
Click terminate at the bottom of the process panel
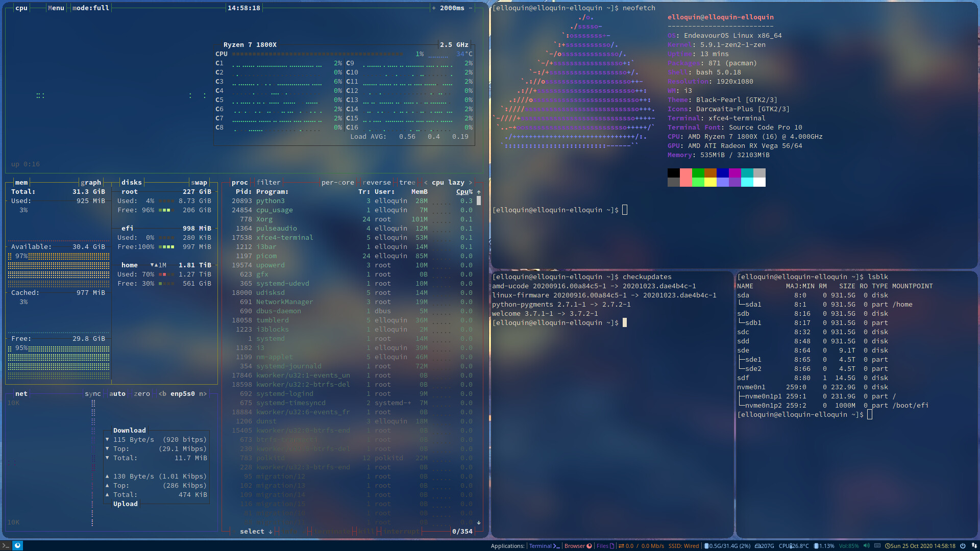coord(332,532)
